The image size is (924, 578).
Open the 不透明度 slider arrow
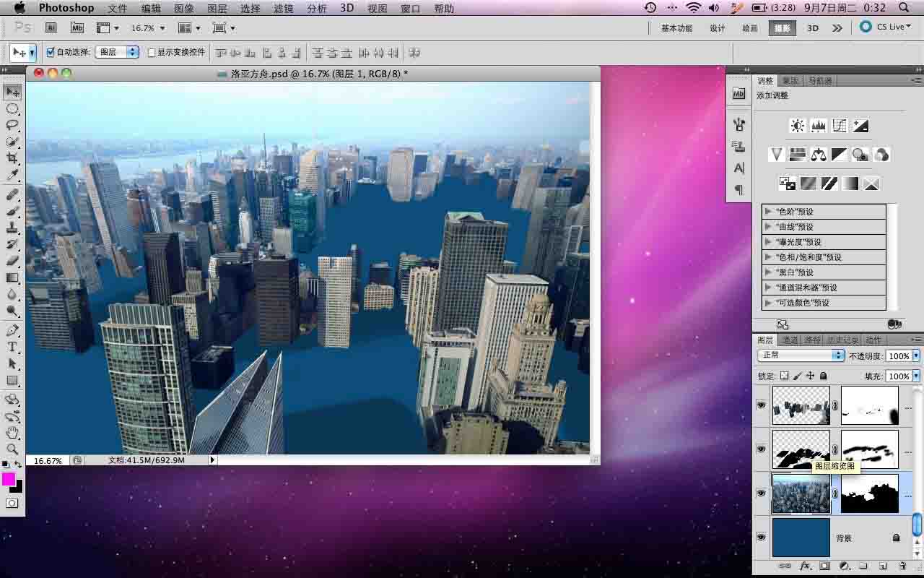pyautogui.click(x=916, y=355)
